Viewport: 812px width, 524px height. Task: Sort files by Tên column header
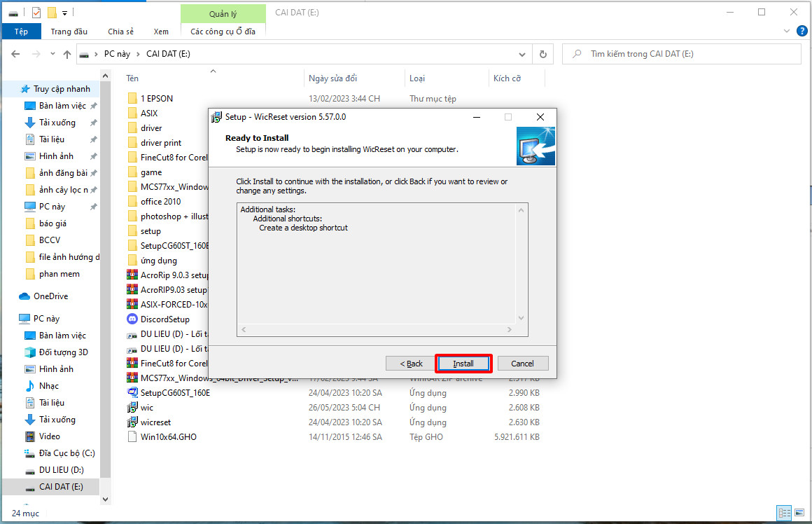pos(132,78)
